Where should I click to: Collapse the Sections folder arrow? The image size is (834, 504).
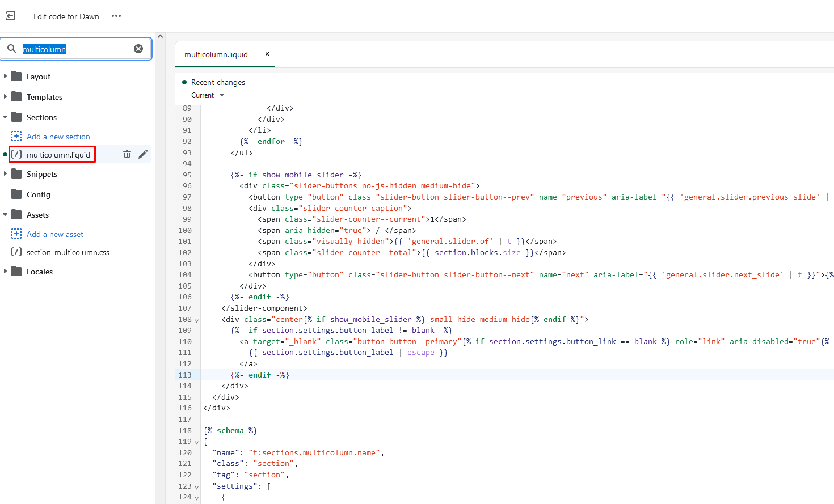pos(6,117)
